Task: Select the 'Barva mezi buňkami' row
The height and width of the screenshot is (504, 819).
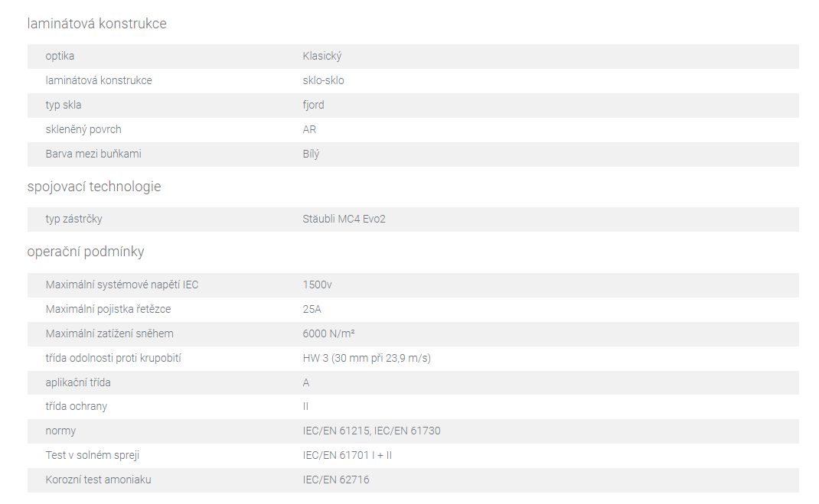Action: point(413,154)
